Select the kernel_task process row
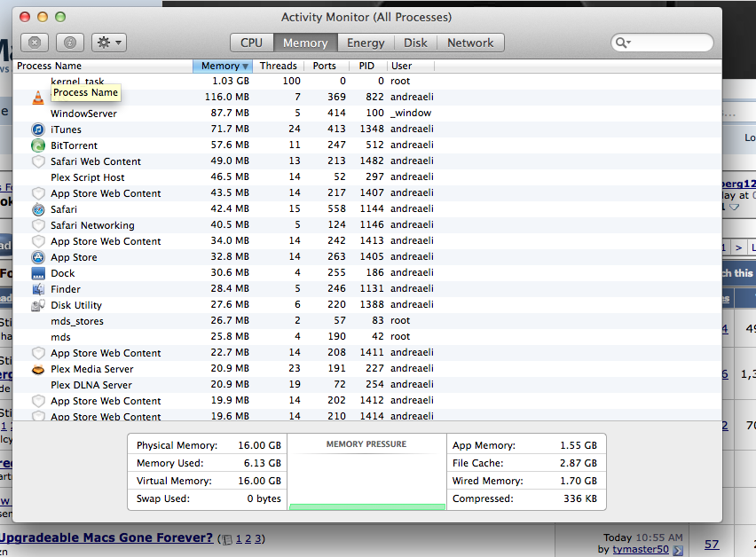Image resolution: width=756 pixels, height=557 pixels. (367, 81)
